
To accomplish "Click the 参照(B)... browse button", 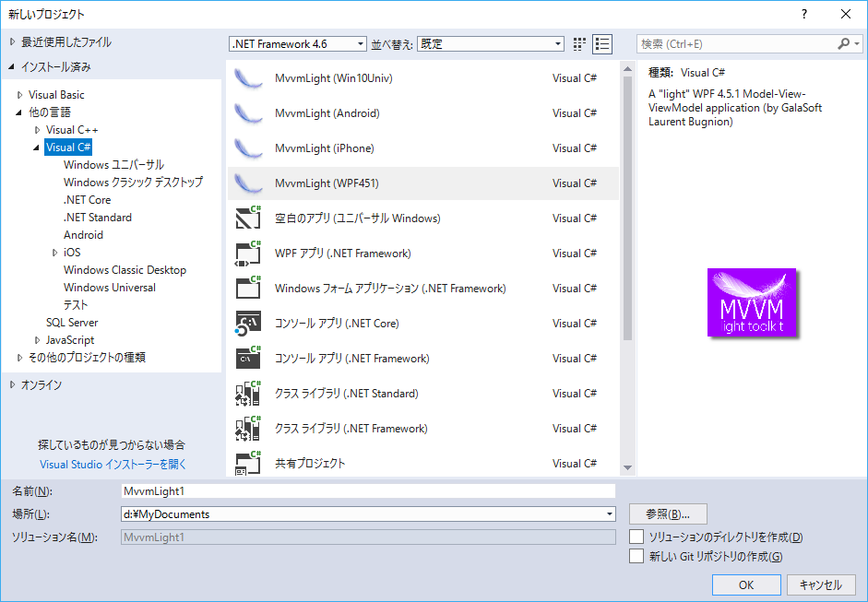I will pos(668,514).
